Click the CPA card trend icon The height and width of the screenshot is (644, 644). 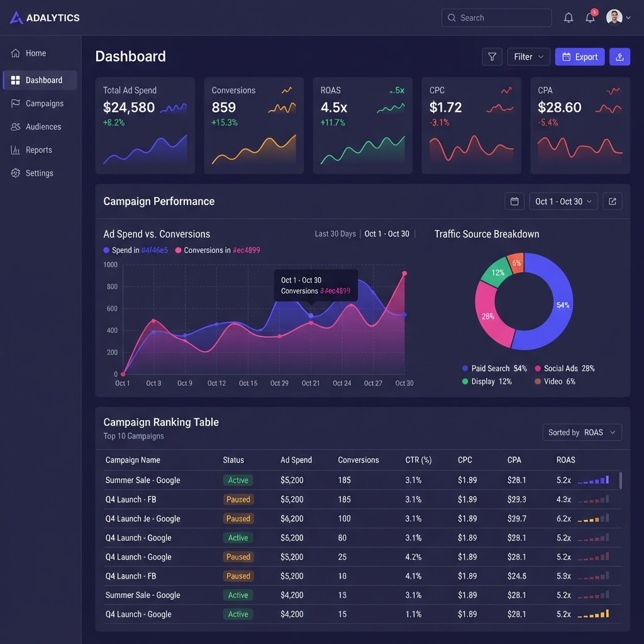[613, 91]
